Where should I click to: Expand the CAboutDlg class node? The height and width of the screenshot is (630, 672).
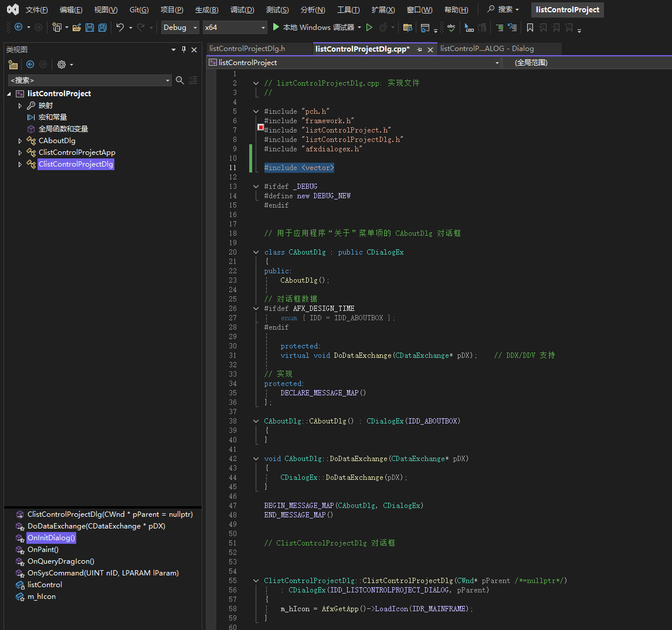point(20,141)
